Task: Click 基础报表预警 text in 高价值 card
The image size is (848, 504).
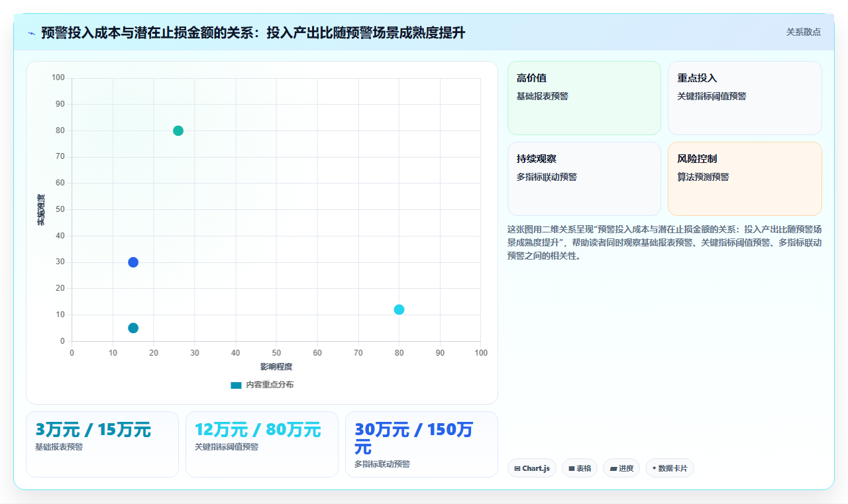Action: 543,96
